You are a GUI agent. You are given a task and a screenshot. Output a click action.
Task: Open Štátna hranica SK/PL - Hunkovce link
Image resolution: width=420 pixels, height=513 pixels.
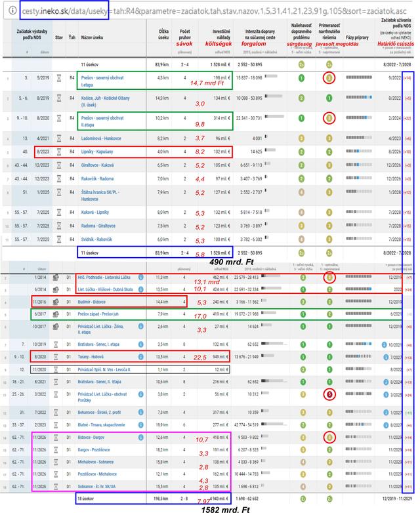pyautogui.click(x=100, y=195)
